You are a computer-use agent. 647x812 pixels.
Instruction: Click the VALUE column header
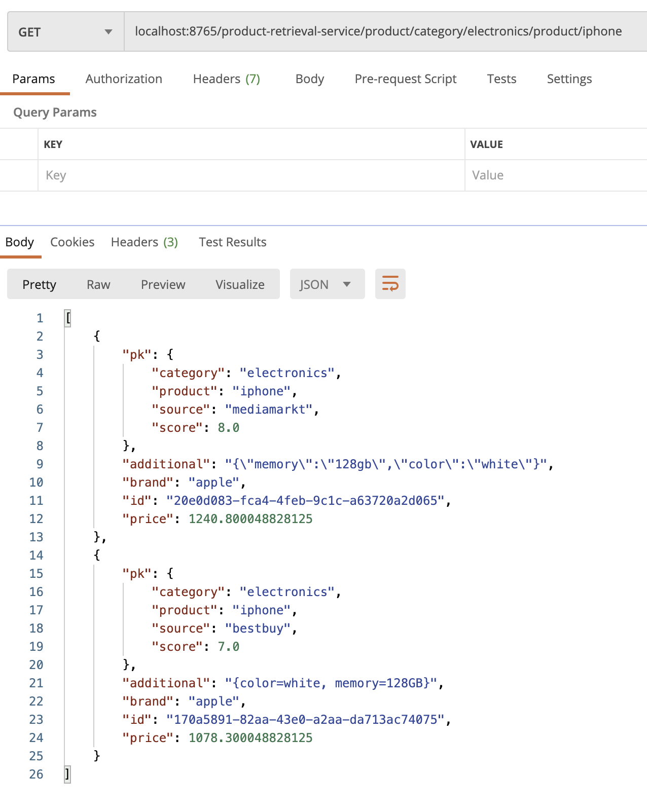[x=486, y=144]
